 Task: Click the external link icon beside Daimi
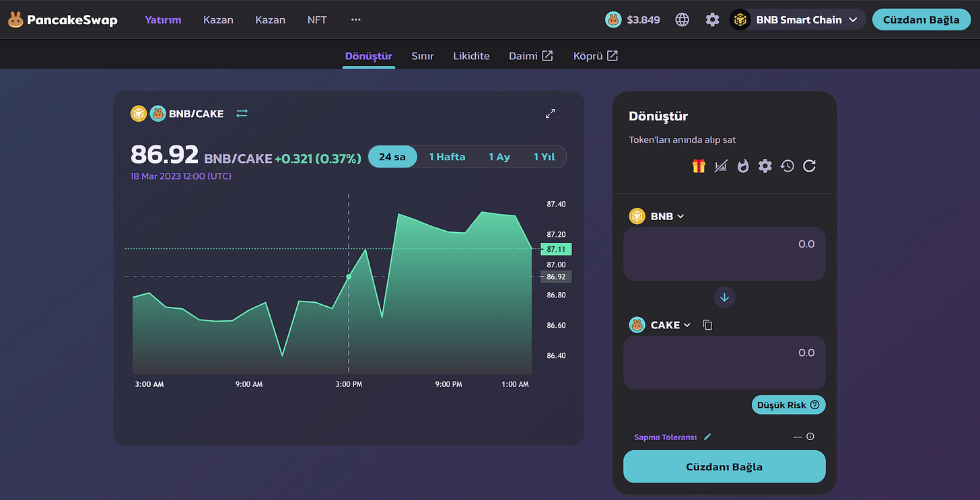click(547, 56)
